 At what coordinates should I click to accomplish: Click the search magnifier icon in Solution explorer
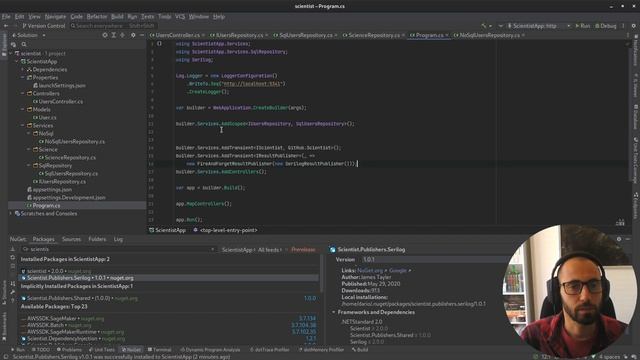point(24,44)
